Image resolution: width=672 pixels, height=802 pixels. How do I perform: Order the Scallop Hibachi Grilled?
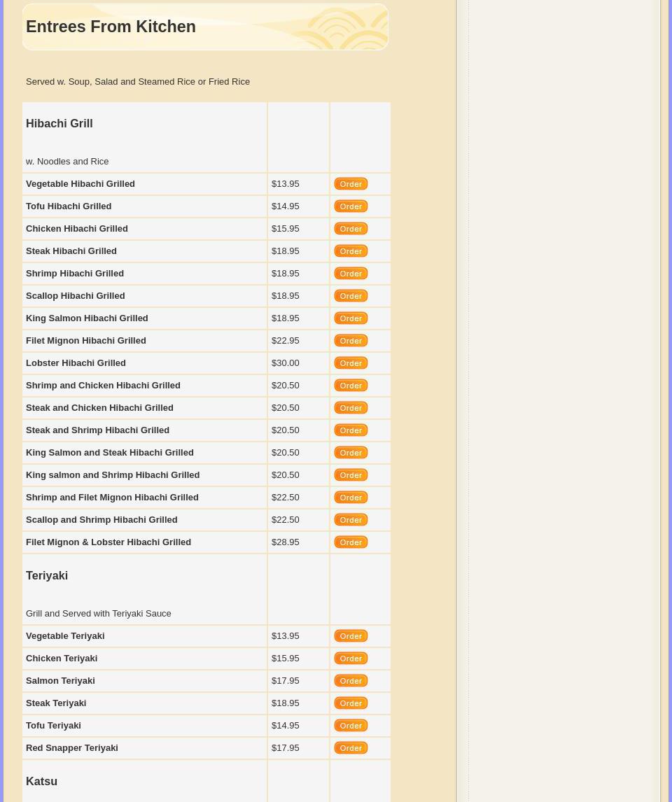[351, 296]
